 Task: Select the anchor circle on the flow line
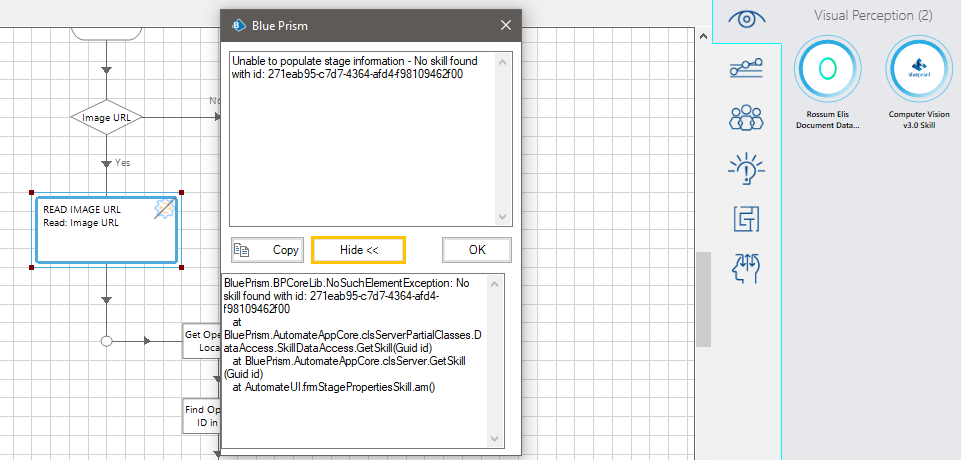coord(106,341)
